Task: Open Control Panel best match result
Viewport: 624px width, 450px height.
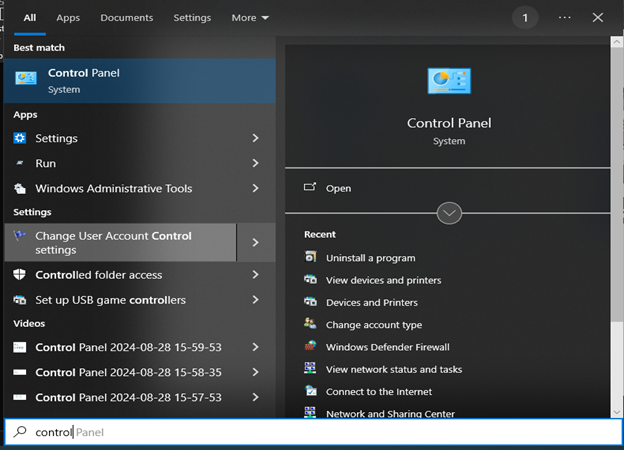Action: click(x=140, y=81)
